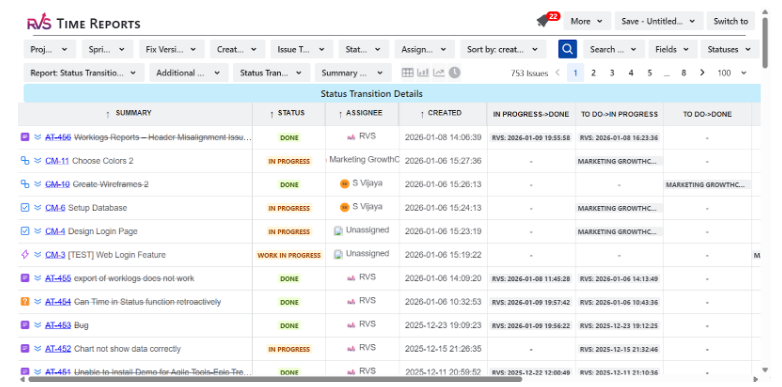Go to next page arrow
The height and width of the screenshot is (387, 782).
[x=702, y=73]
